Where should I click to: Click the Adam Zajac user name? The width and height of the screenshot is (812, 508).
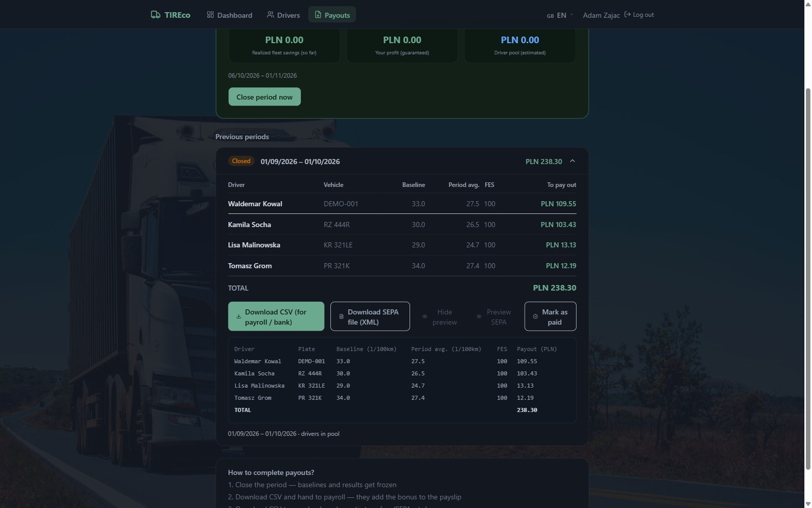tap(601, 15)
